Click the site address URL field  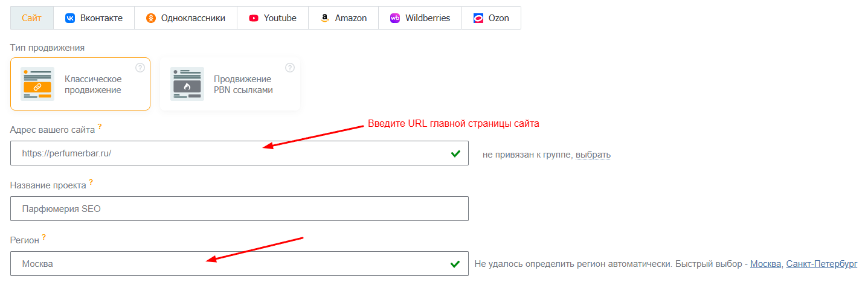(230, 153)
